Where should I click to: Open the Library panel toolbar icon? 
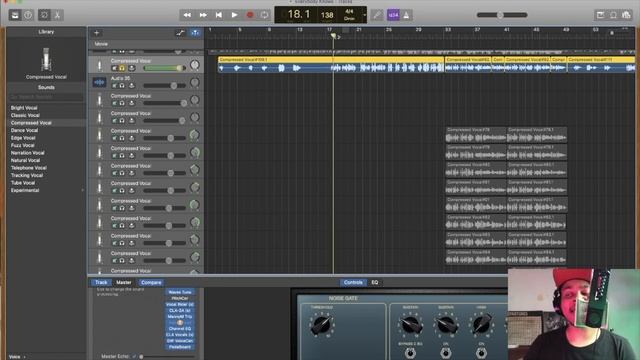click(15, 15)
